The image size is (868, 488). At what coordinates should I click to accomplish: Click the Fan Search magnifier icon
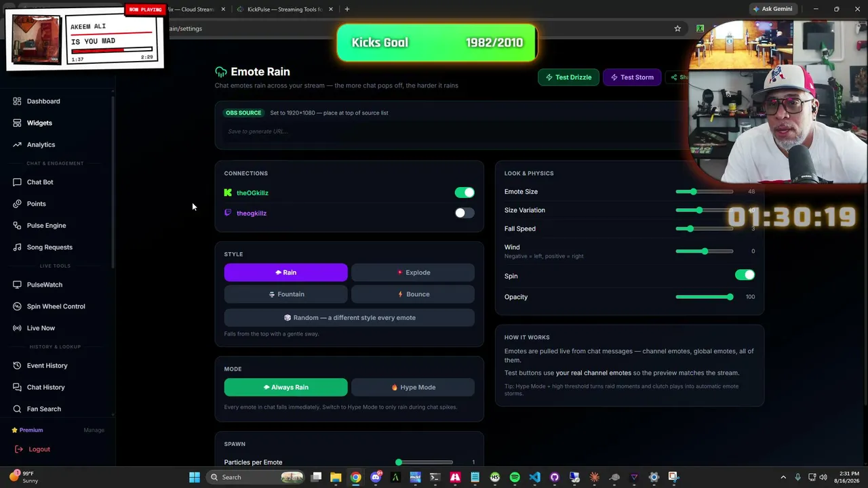point(17,409)
